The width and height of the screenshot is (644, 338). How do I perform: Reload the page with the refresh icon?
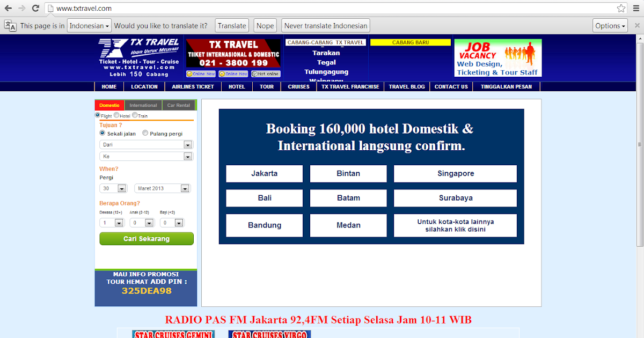point(35,9)
